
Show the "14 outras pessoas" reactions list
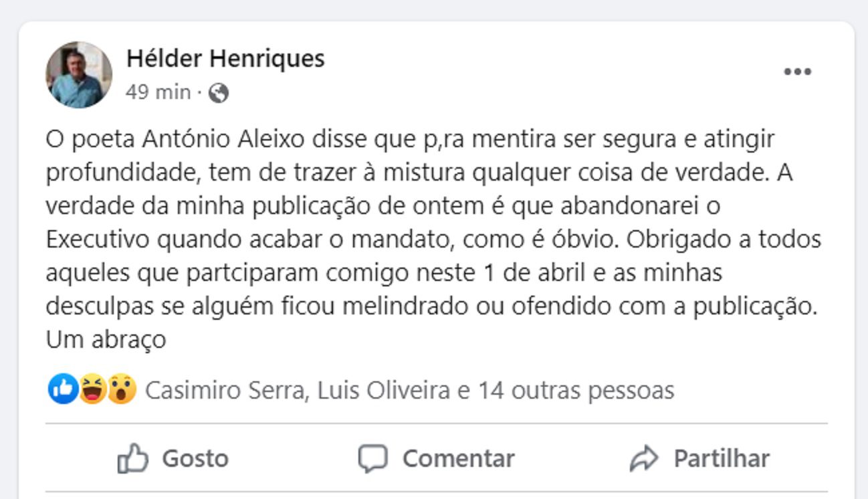575,390
